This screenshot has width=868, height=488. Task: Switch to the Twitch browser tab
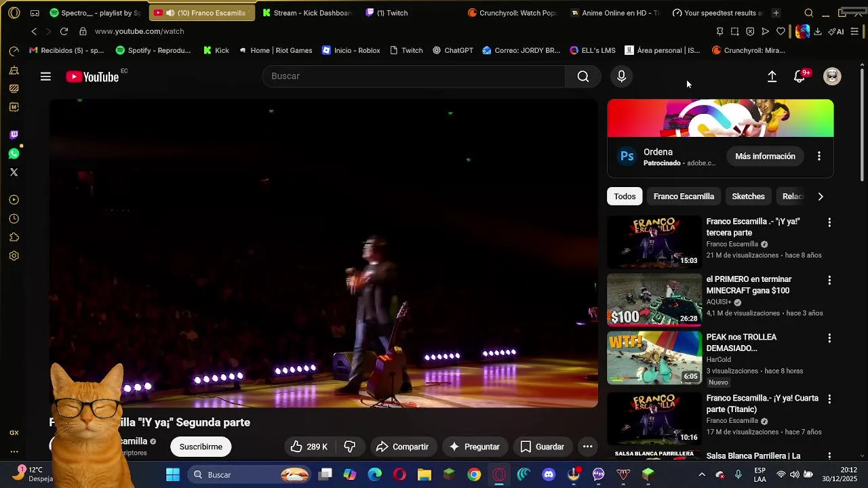pos(392,13)
